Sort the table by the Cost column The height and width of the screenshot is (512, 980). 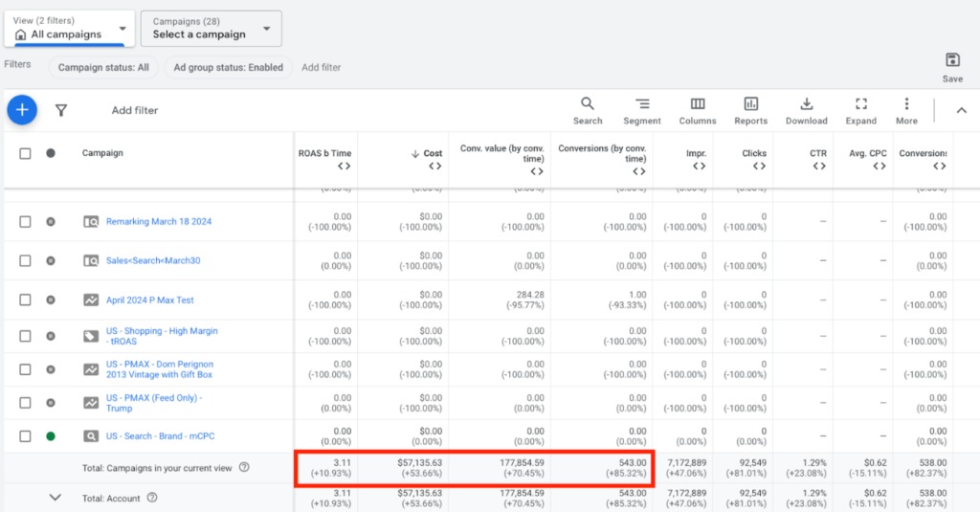click(x=433, y=153)
